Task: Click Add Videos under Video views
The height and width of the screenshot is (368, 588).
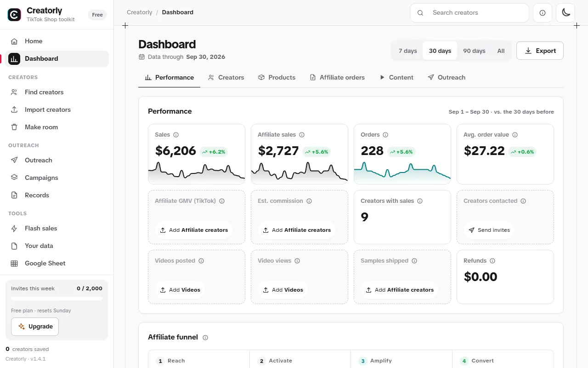Action: (x=283, y=290)
